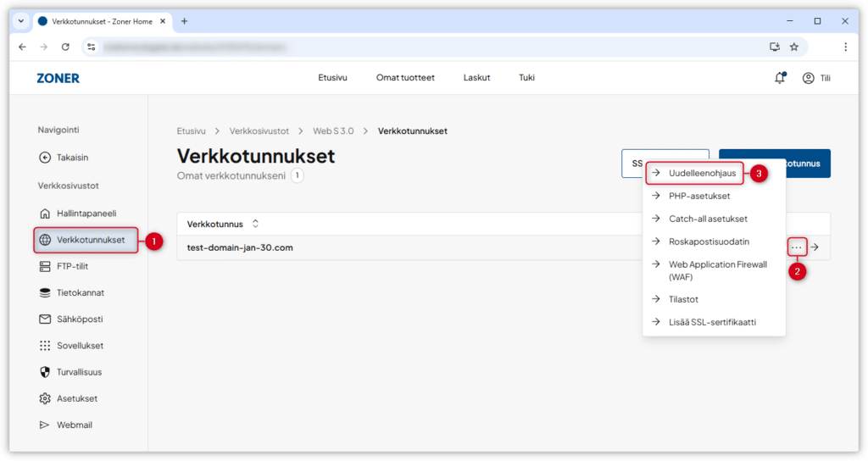The image size is (868, 461).
Task: Select Uudelleenohjaus from the context menu
Action: point(702,173)
